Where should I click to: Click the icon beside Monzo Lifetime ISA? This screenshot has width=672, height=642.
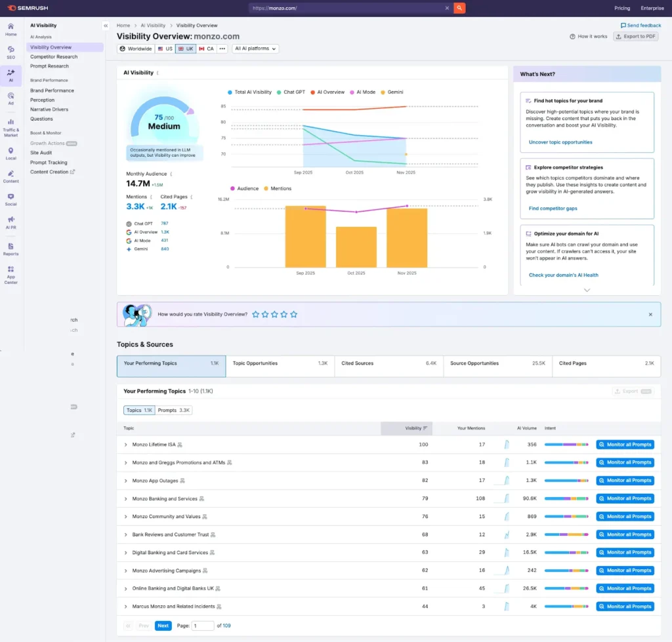click(x=180, y=445)
